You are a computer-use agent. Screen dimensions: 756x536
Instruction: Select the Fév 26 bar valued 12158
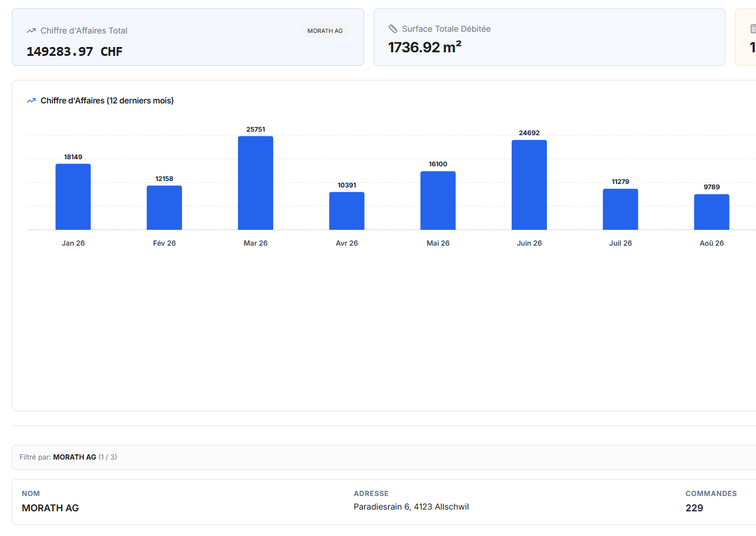(x=164, y=207)
